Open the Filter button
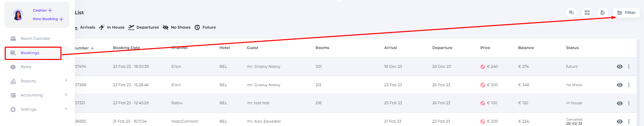Image resolution: width=644 pixels, height=126 pixels. pyautogui.click(x=626, y=13)
